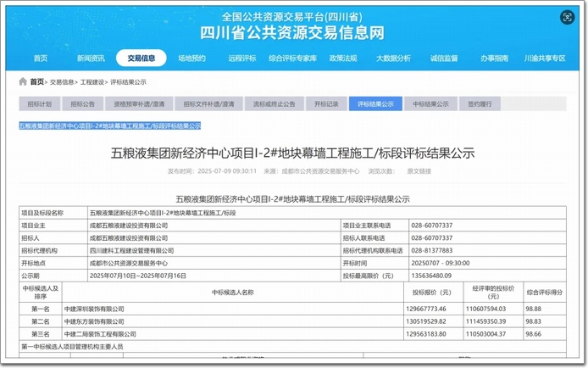
Task: Go to 川渝共享专区 in the navigation bar
Action: coord(545,59)
